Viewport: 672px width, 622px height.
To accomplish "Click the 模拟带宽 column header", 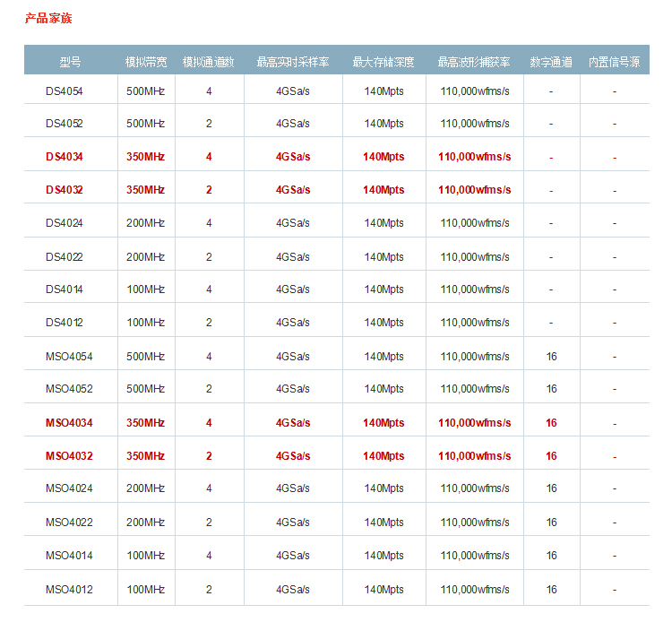I will tap(146, 62).
